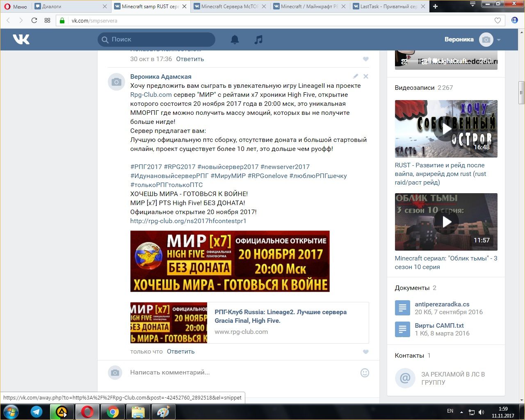The height and width of the screenshot is (420, 525).
Task: Click the globe icon beside the address bar
Action: 514,21
